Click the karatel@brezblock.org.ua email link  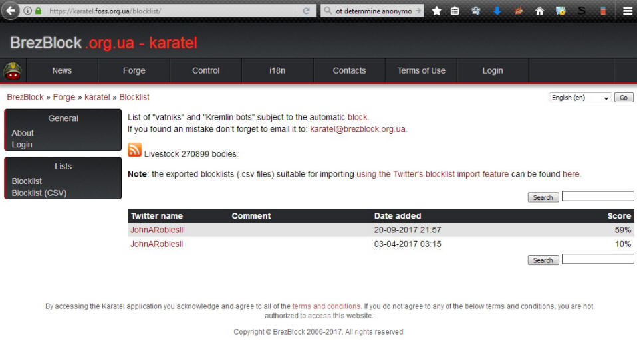point(358,129)
